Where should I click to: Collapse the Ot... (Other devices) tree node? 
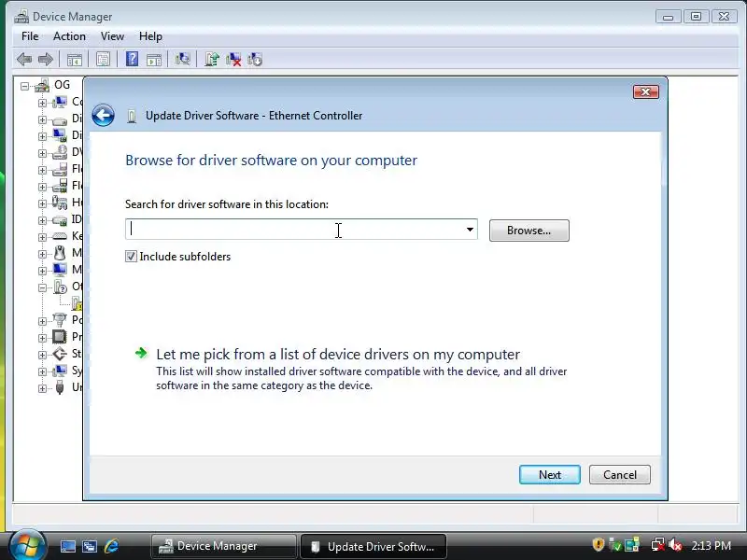(42, 287)
